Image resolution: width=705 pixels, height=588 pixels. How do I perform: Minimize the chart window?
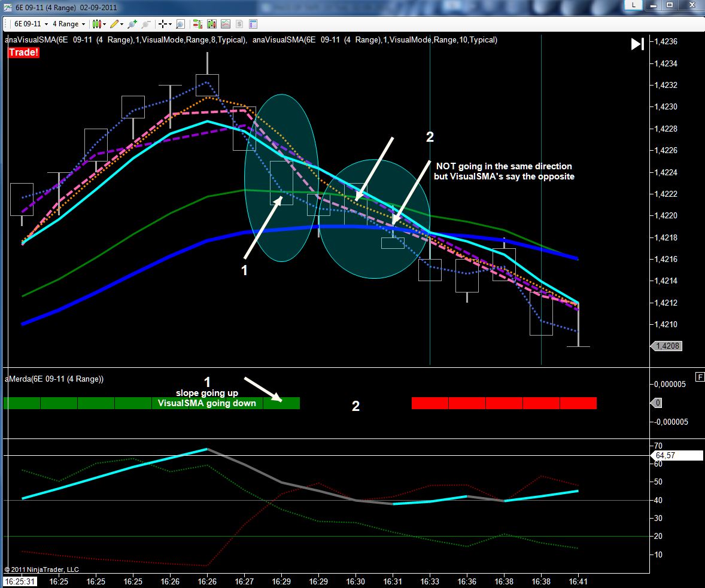coord(654,5)
